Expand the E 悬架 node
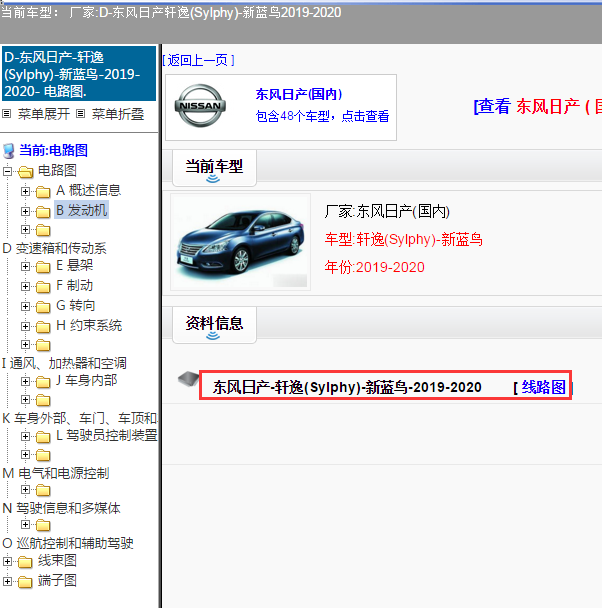The image size is (602, 608). click(x=25, y=266)
